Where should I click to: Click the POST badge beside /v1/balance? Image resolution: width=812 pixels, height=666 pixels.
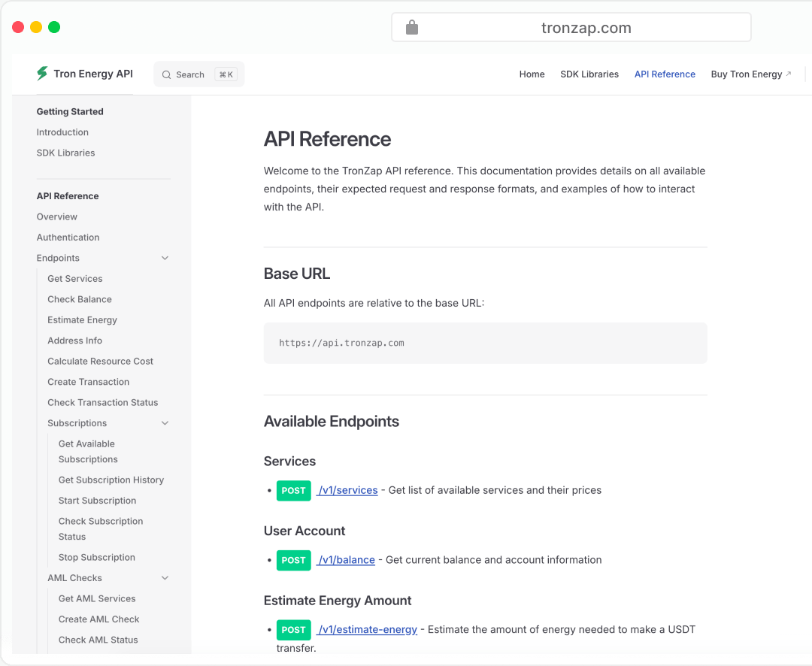(x=294, y=560)
